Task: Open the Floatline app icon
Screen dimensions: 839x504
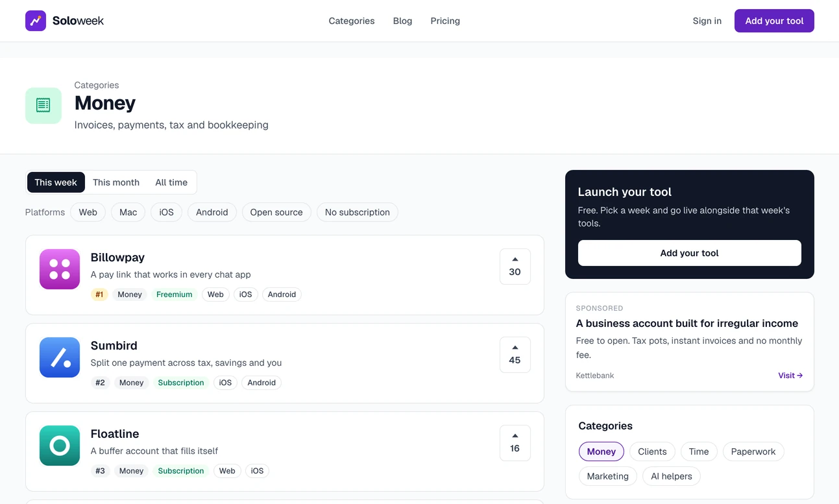Action: click(60, 446)
